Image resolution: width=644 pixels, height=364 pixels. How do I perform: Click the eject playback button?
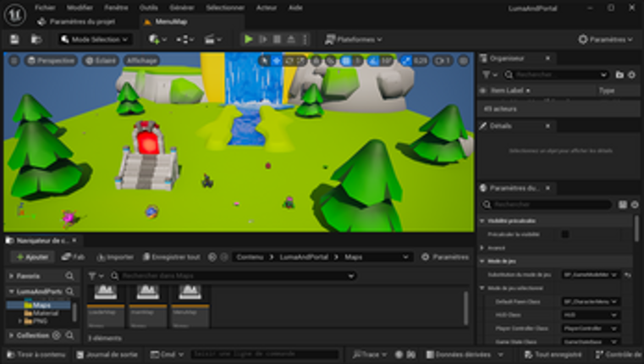point(291,40)
